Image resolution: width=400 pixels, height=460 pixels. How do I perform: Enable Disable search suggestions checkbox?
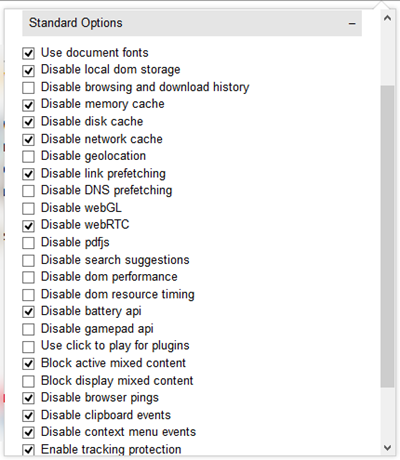tap(28, 260)
